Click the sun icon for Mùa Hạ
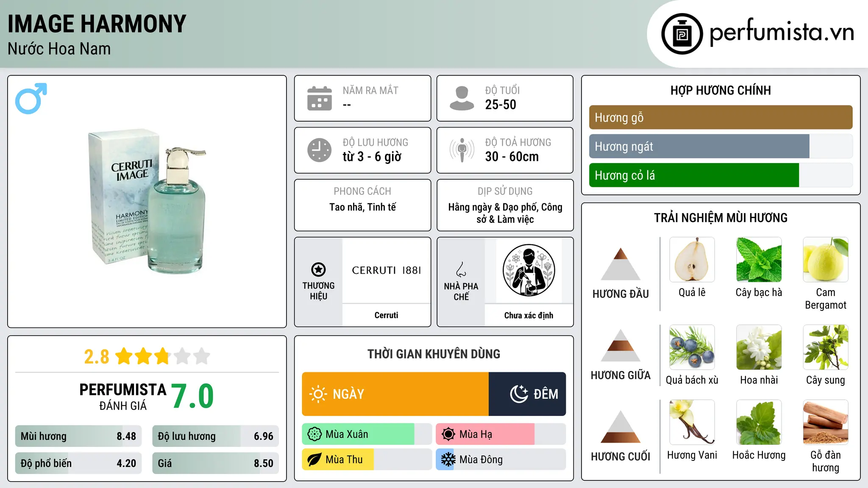The width and height of the screenshot is (868, 488). click(x=448, y=434)
